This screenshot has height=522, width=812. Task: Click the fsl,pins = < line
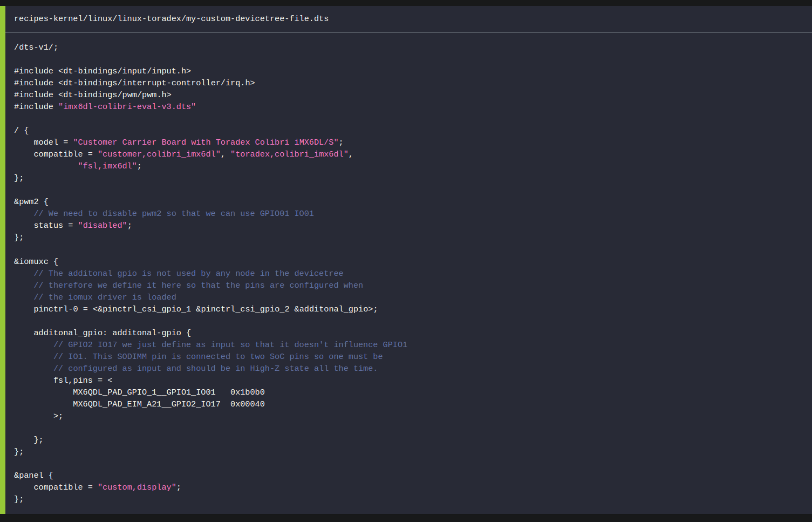point(83,381)
